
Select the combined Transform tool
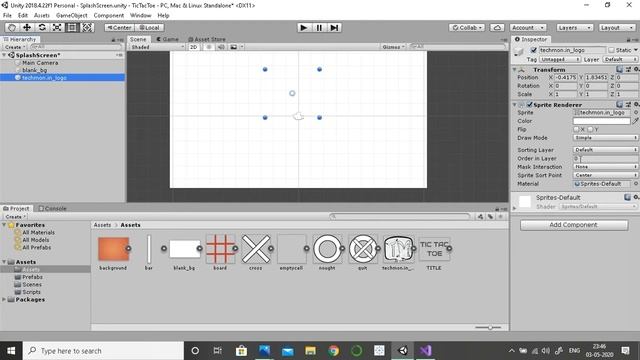pos(87,27)
